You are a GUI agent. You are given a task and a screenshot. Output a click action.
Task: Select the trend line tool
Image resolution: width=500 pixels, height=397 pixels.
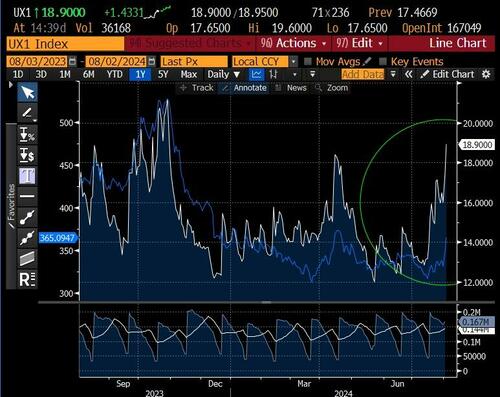coord(27,217)
